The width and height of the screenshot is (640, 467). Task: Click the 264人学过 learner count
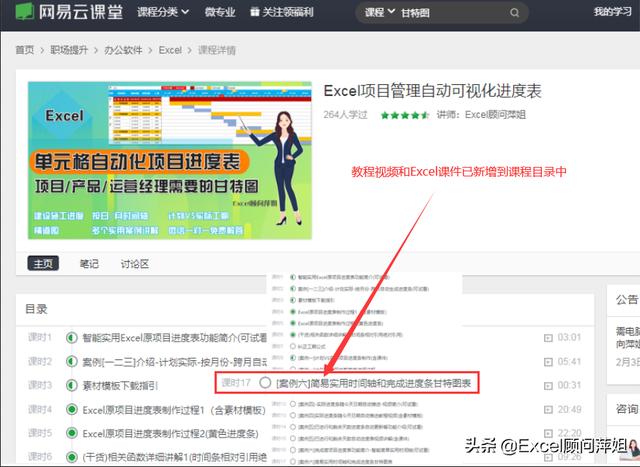click(x=345, y=115)
